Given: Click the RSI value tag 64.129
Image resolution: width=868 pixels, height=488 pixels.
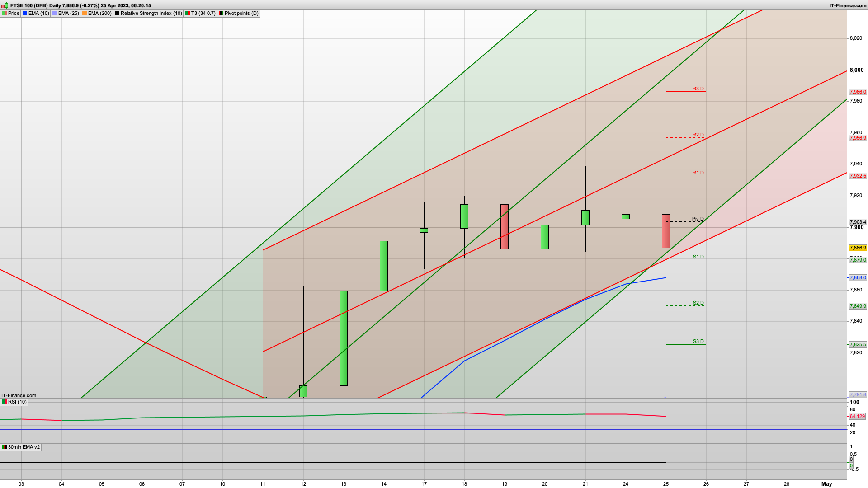Looking at the screenshot, I should pyautogui.click(x=857, y=416).
